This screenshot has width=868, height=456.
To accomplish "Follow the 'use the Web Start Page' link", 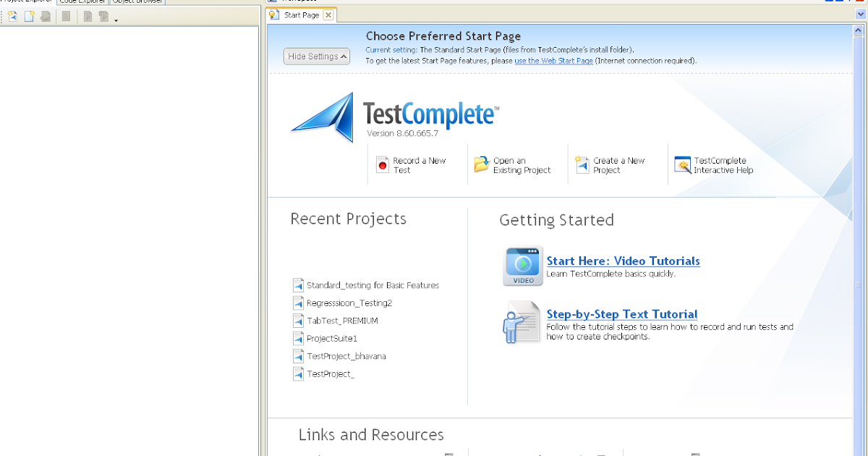I will [x=553, y=61].
